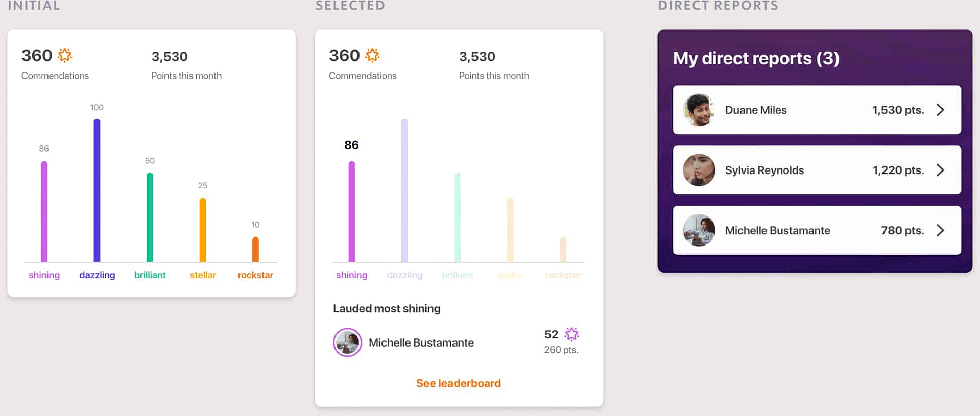Select the shining label in the selected chart

[x=351, y=275]
